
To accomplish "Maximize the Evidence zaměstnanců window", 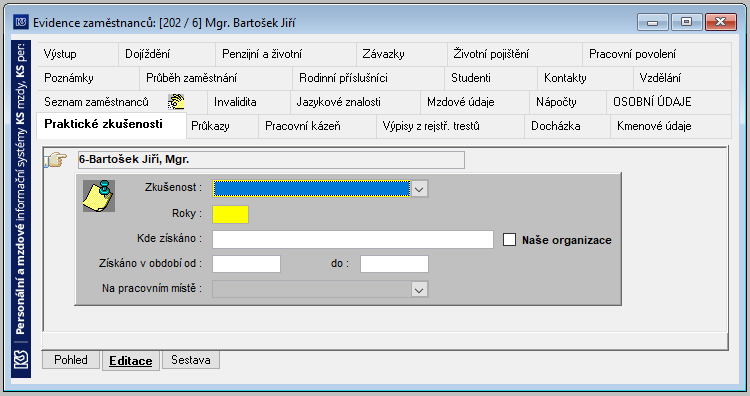I will click(686, 22).
